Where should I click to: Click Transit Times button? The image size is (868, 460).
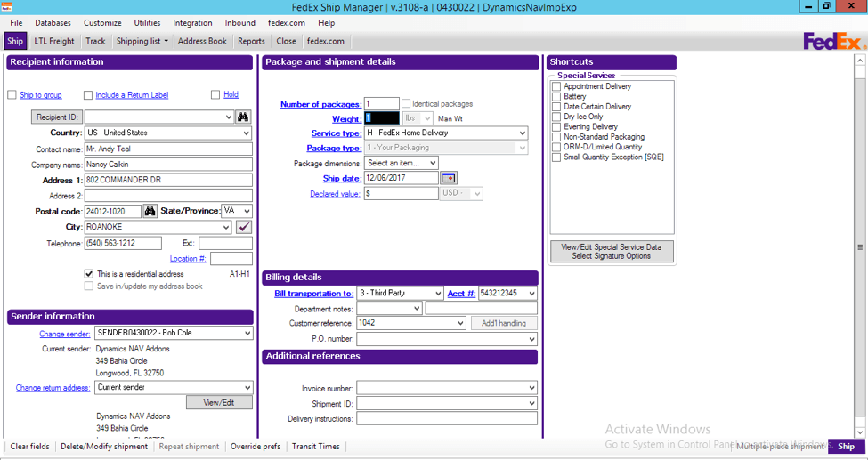[x=316, y=446]
